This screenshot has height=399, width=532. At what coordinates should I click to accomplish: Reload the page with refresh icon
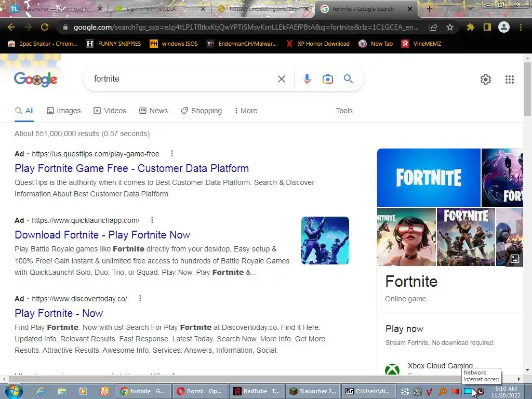pyautogui.click(x=45, y=27)
